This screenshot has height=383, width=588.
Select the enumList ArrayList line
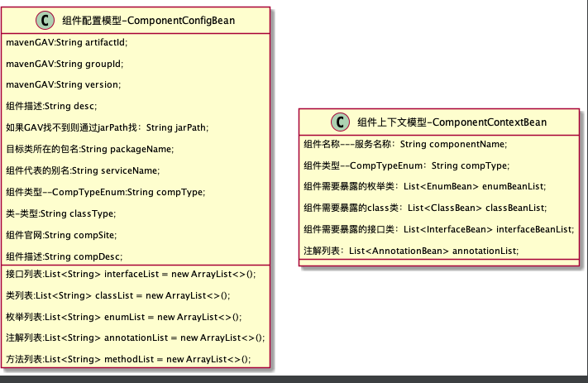coord(124,317)
